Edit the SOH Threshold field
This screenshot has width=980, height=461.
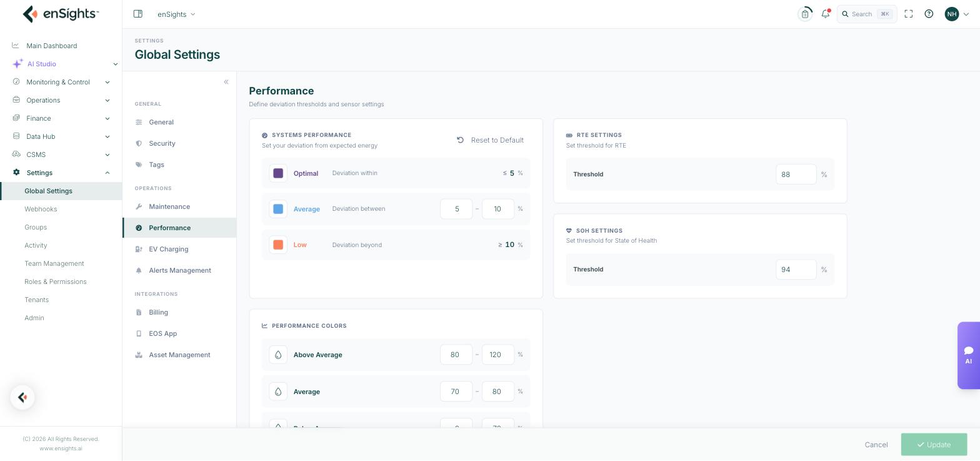click(x=796, y=270)
